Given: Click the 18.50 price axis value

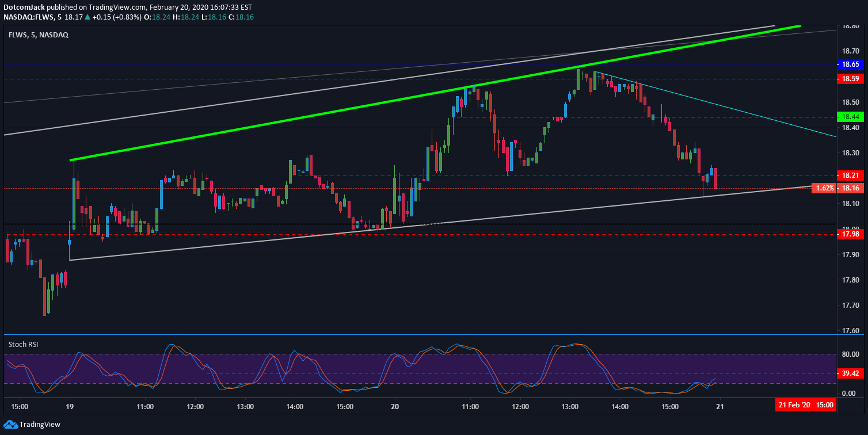Looking at the screenshot, I should tap(851, 102).
